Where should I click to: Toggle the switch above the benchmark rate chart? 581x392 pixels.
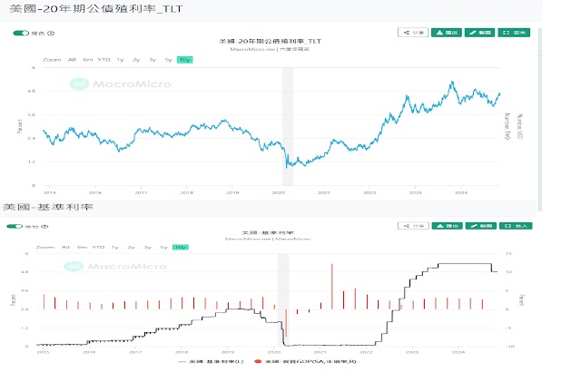[13, 225]
